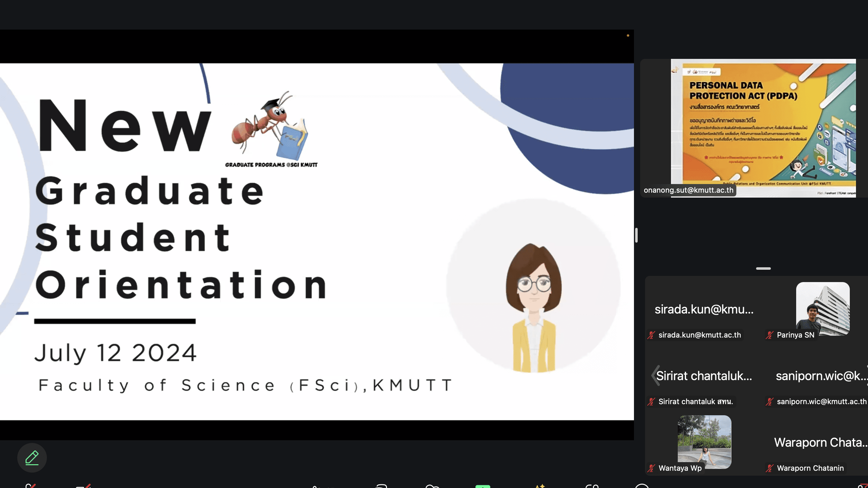Viewport: 868px width, 488px height.
Task: Click the Parinya SN name label
Action: coord(795,335)
